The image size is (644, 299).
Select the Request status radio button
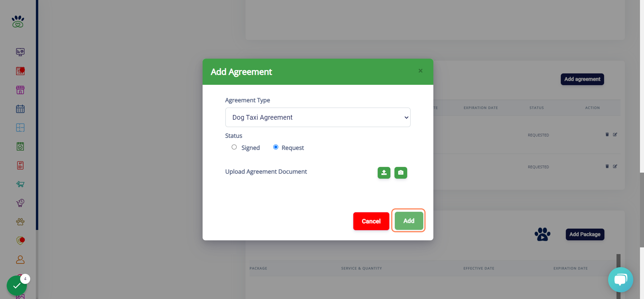pos(276,147)
